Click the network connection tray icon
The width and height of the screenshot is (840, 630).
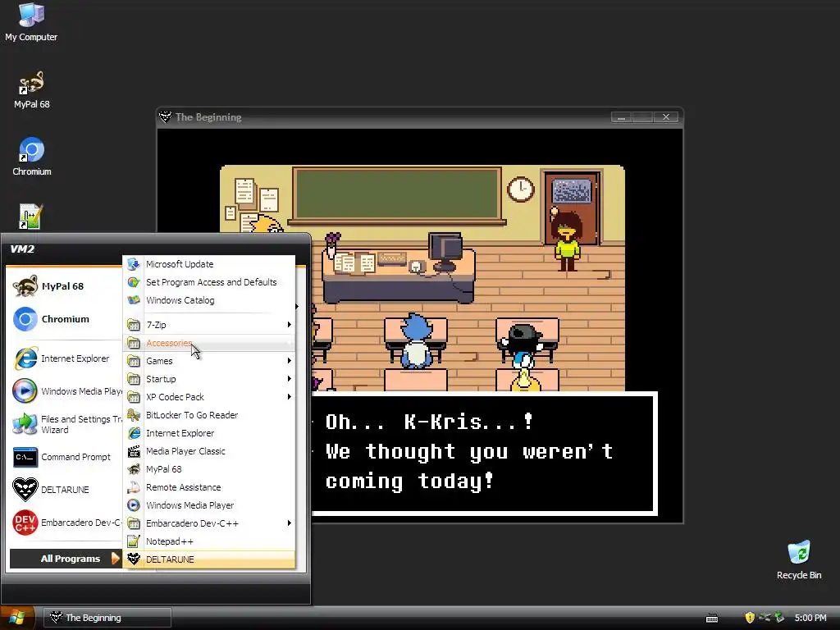765,617
